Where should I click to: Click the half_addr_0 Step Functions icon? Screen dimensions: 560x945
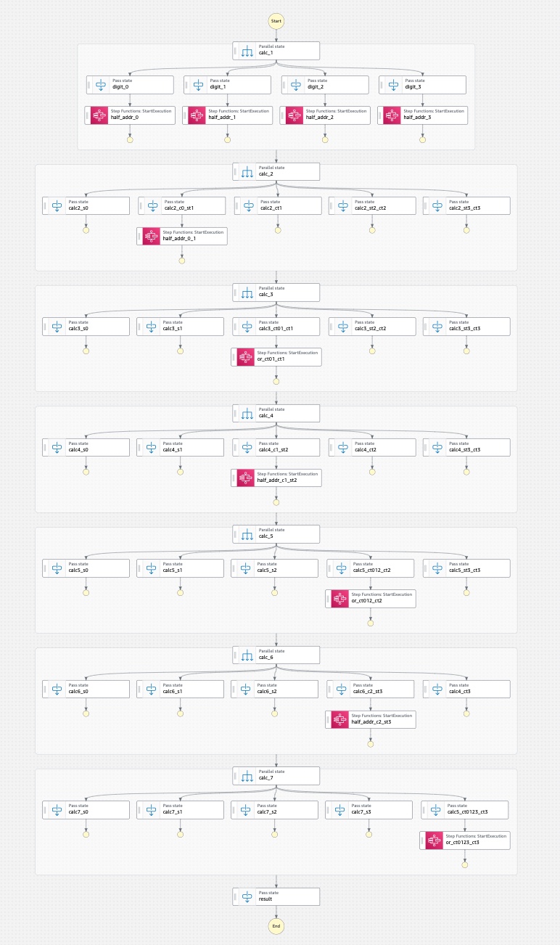100,115
